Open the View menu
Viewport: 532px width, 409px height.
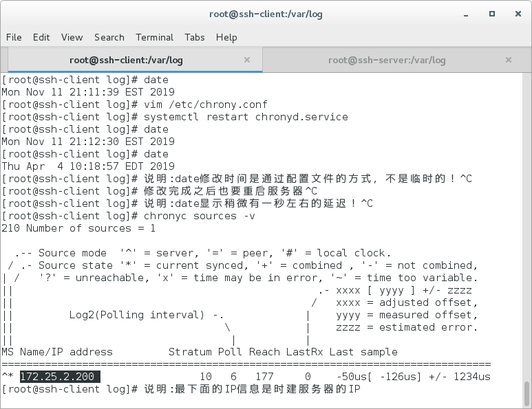point(72,37)
